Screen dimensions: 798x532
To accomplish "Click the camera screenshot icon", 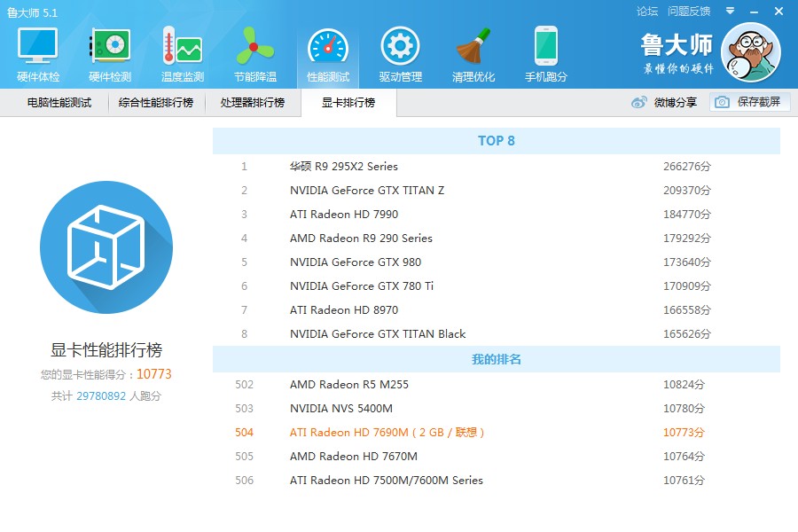I will (x=722, y=102).
